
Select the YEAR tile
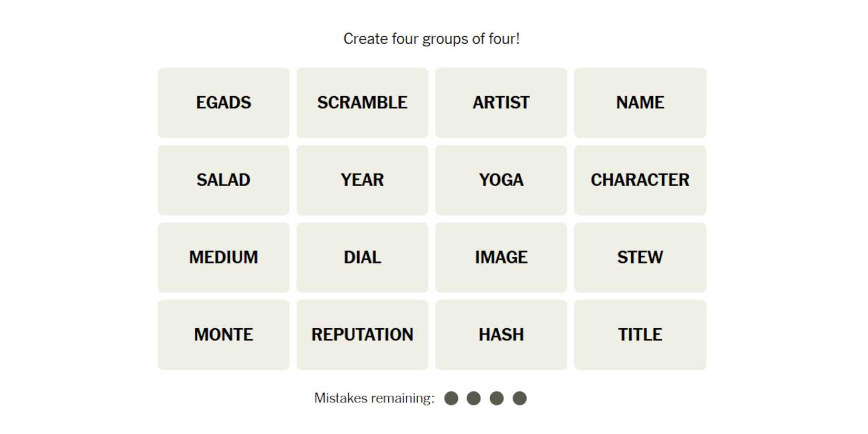(362, 180)
